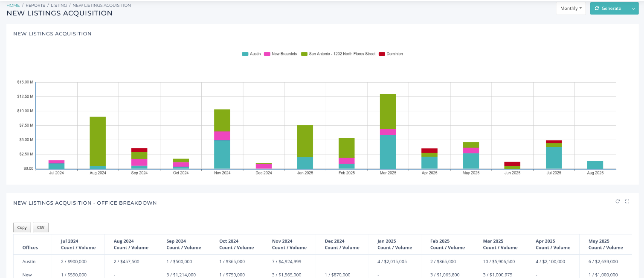The width and height of the screenshot is (644, 278).
Task: Click cell '4 / $2,015,005'
Action: pos(393,261)
